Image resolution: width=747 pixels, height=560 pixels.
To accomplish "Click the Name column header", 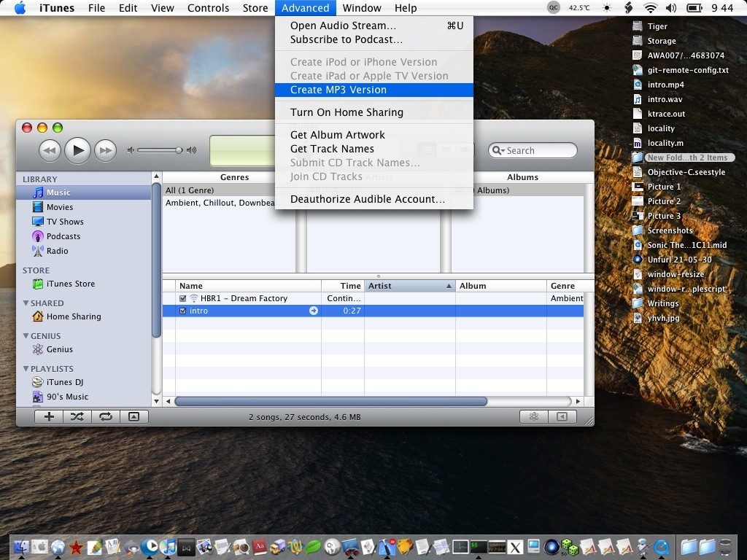I will [248, 286].
